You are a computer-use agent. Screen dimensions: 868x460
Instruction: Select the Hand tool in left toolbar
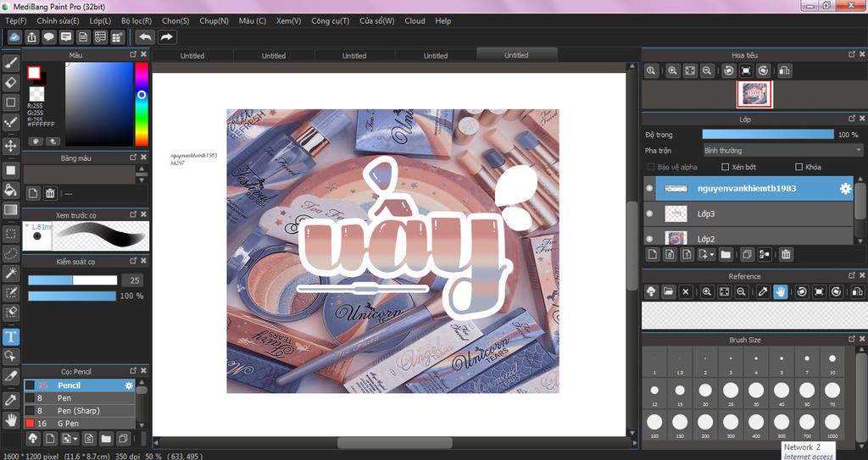click(x=10, y=419)
